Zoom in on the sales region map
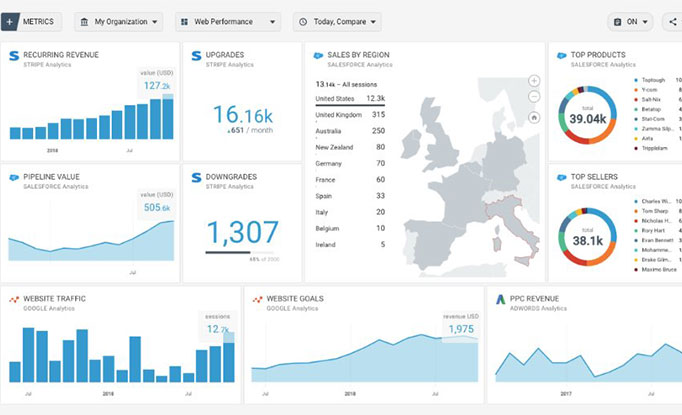The width and height of the screenshot is (682, 415). pyautogui.click(x=534, y=81)
